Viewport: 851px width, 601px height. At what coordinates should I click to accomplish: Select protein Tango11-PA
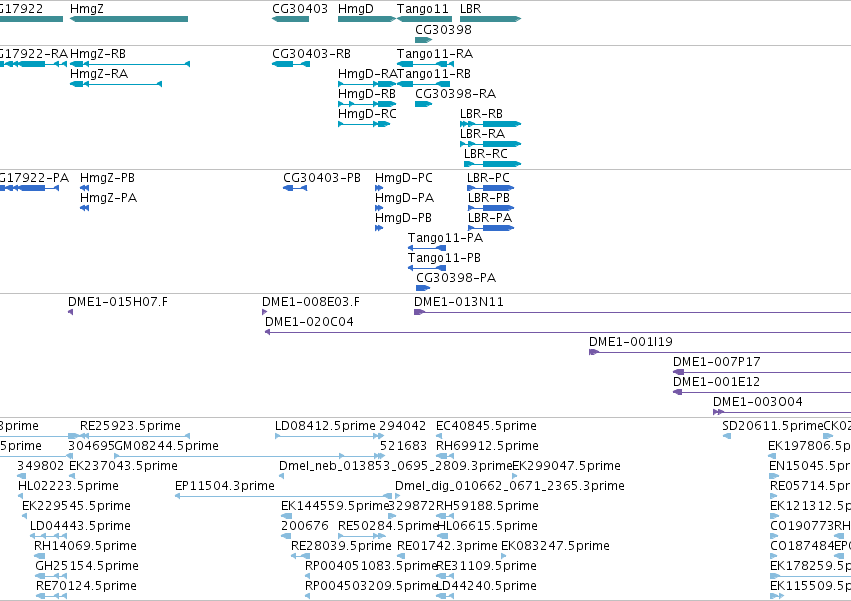click(x=446, y=238)
